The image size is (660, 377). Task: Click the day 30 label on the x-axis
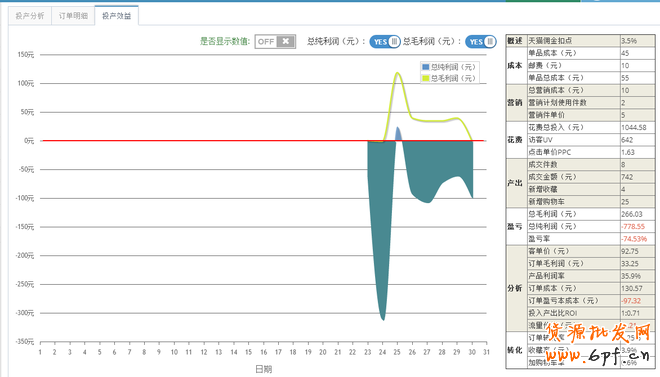pos(472,352)
